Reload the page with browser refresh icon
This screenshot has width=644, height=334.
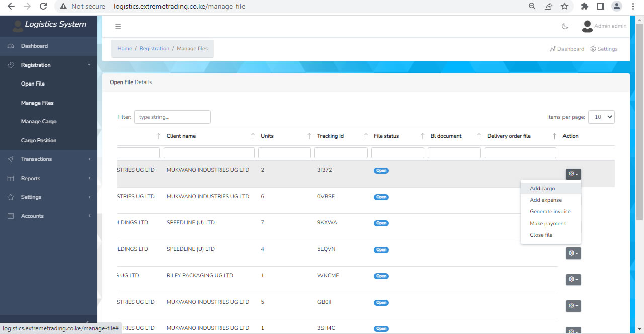[43, 7]
